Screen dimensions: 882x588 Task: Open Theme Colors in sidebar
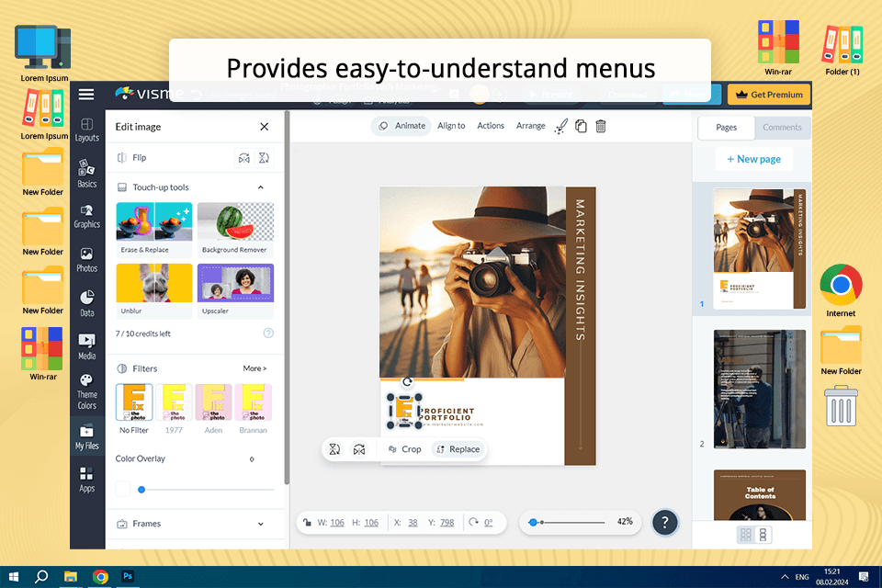(86, 391)
